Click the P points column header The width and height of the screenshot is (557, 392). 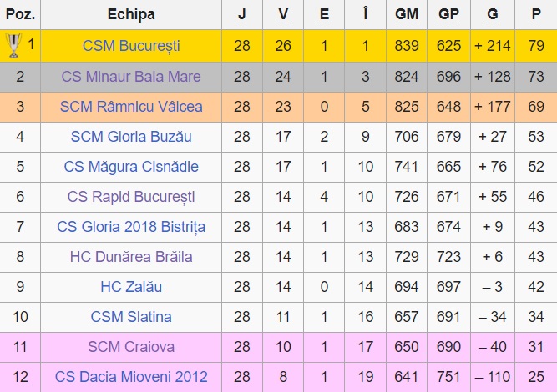pos(536,15)
